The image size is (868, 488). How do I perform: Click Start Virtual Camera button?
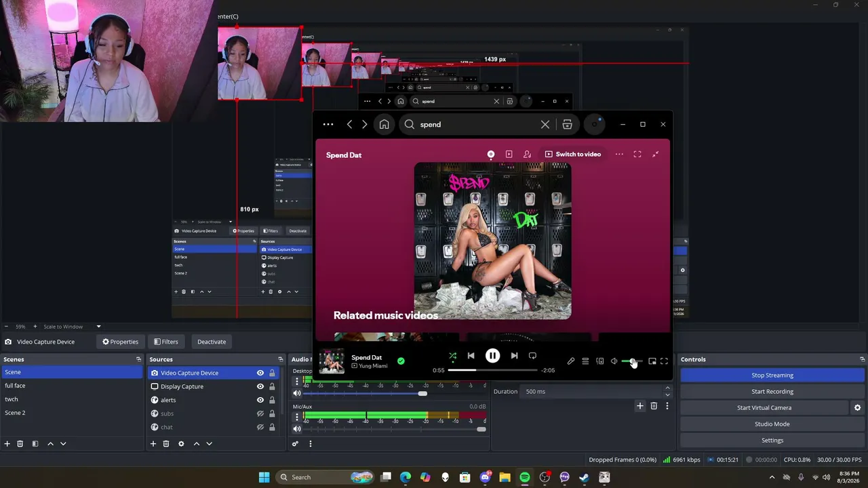click(x=764, y=408)
